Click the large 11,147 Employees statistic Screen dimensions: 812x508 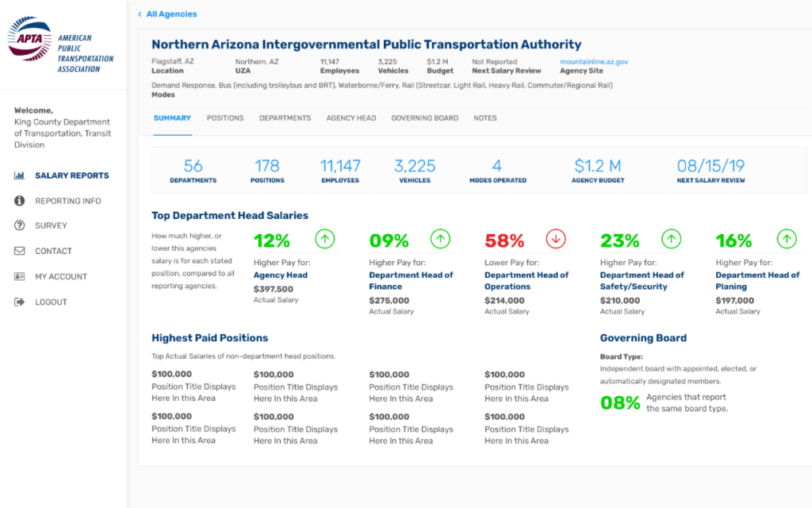coord(340,171)
